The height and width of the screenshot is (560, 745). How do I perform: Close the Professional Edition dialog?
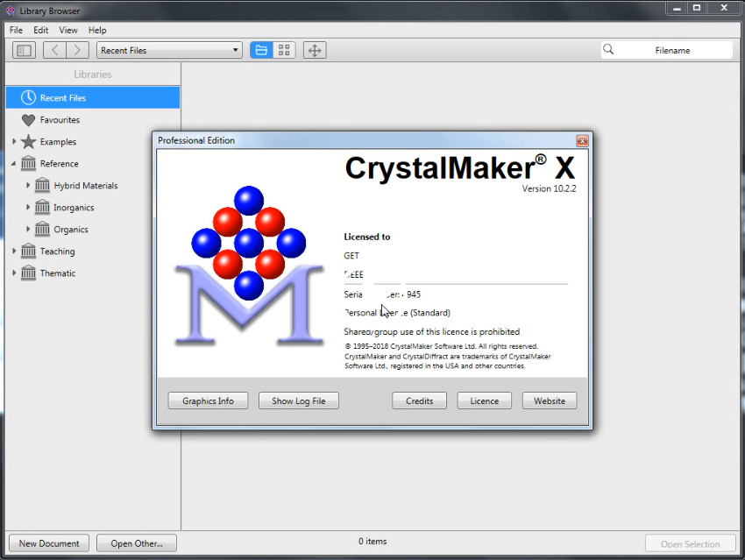[x=582, y=140]
